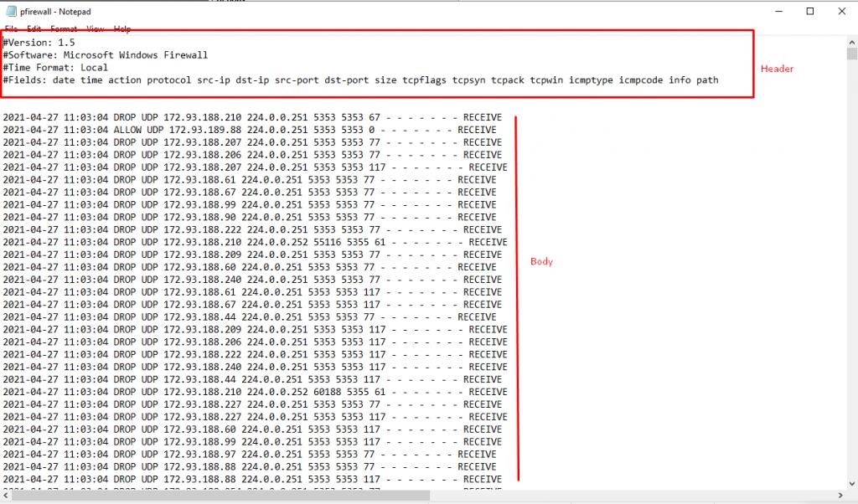Click the horizontal scrollbar right arrow
Viewport: 858px width, 504px height.
coord(841,496)
